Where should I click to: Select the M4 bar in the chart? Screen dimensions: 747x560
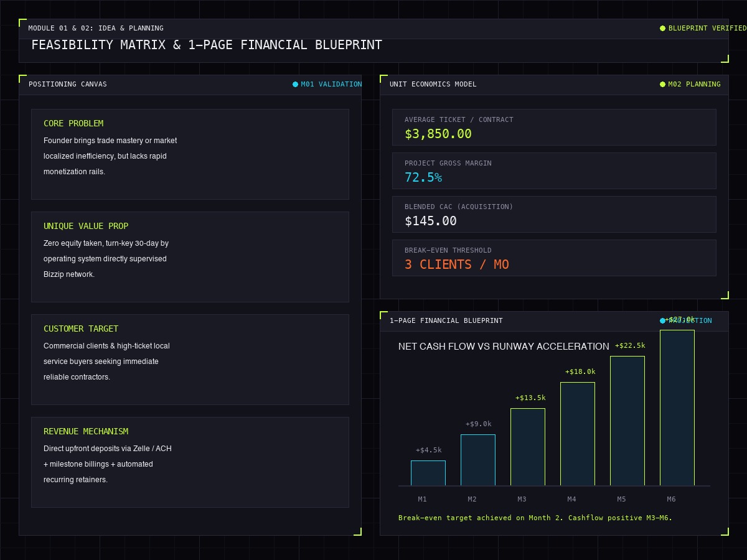[578, 434]
